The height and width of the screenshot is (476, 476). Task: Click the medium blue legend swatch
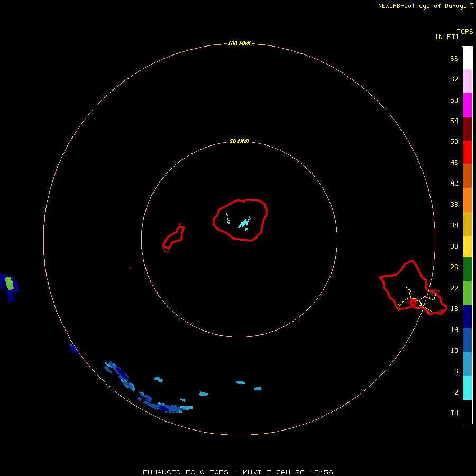point(467,340)
